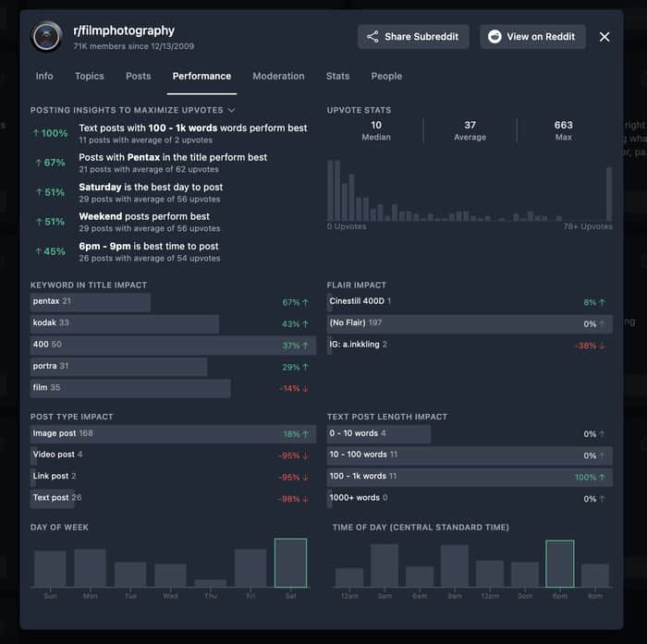The height and width of the screenshot is (644, 647).
Task: Click the up arrow next to pentax 67%
Action: 305,302
